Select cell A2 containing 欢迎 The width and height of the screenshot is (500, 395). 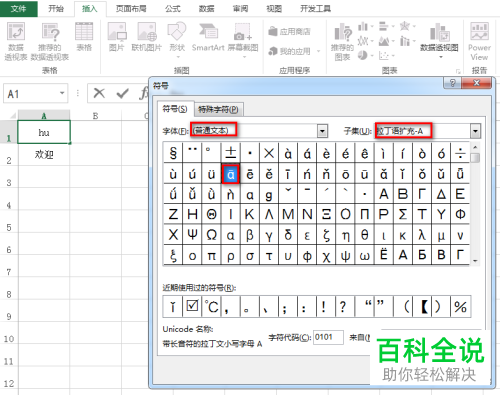pyautogui.click(x=44, y=155)
